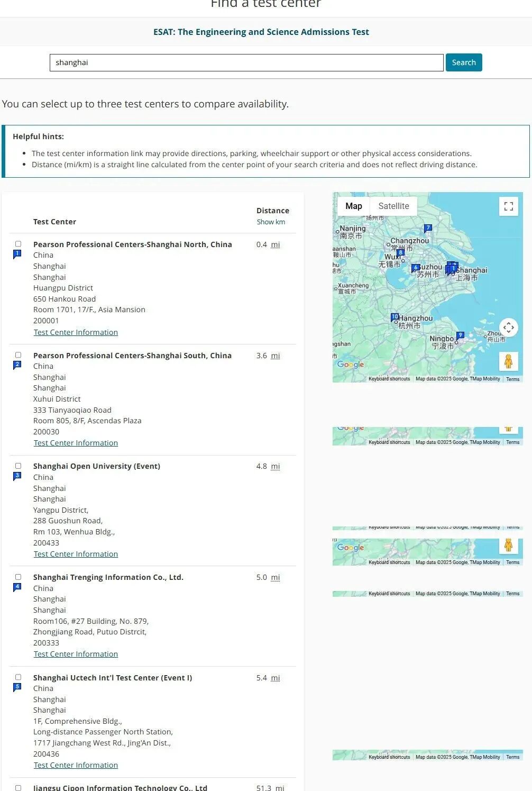Click the '333 Tianyaoqiao Road' address line
This screenshot has height=791, width=532.
pos(72,410)
